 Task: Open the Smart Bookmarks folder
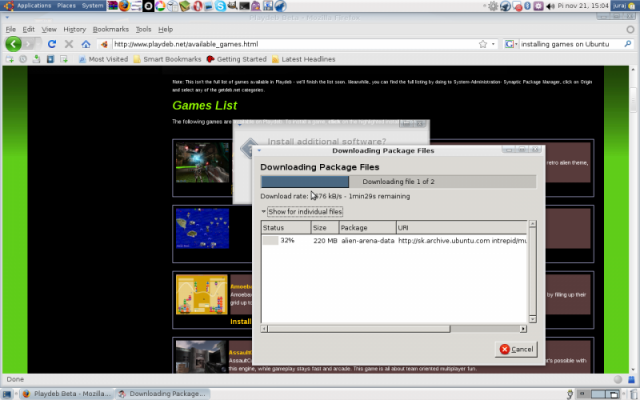coord(167,59)
